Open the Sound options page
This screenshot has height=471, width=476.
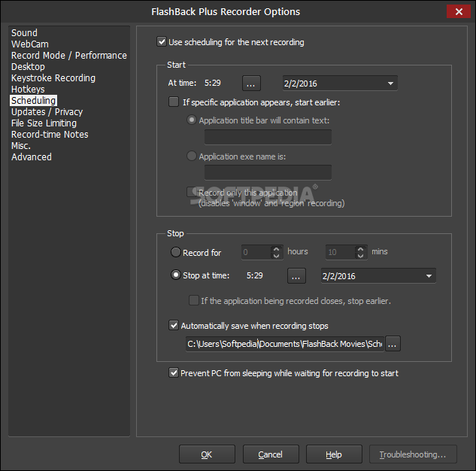point(24,33)
